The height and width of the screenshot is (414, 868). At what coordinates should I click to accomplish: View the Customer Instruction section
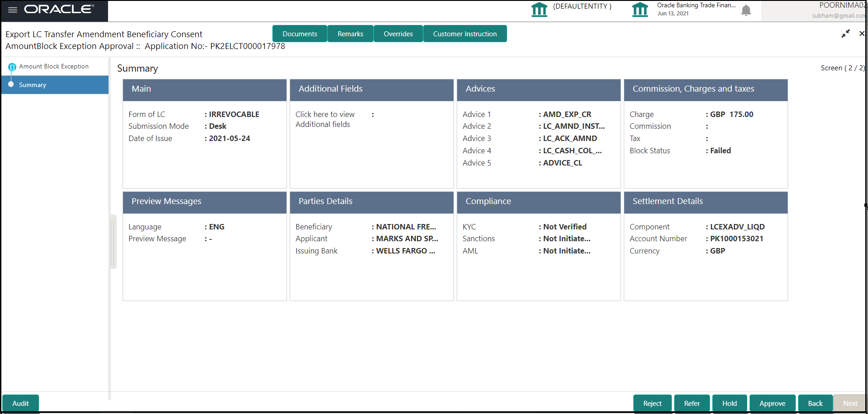pyautogui.click(x=464, y=34)
